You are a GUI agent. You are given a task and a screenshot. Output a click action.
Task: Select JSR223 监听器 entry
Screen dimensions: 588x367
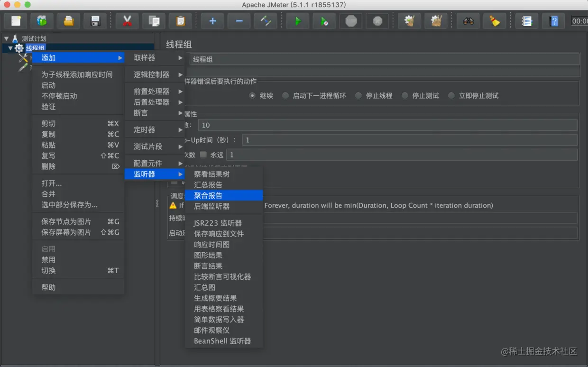(224, 223)
